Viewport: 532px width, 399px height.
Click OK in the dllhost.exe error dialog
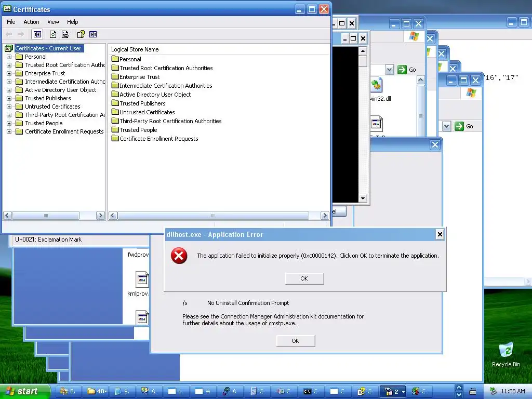[304, 278]
